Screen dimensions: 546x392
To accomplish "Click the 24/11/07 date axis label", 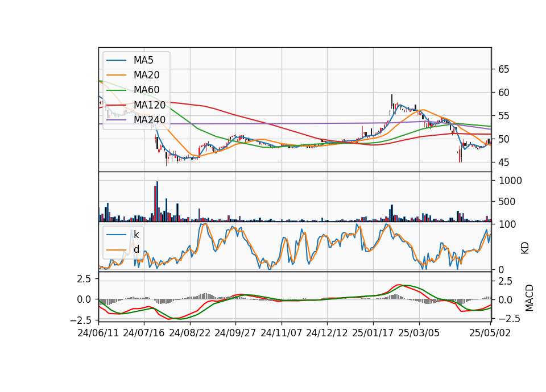I will coord(281,333).
